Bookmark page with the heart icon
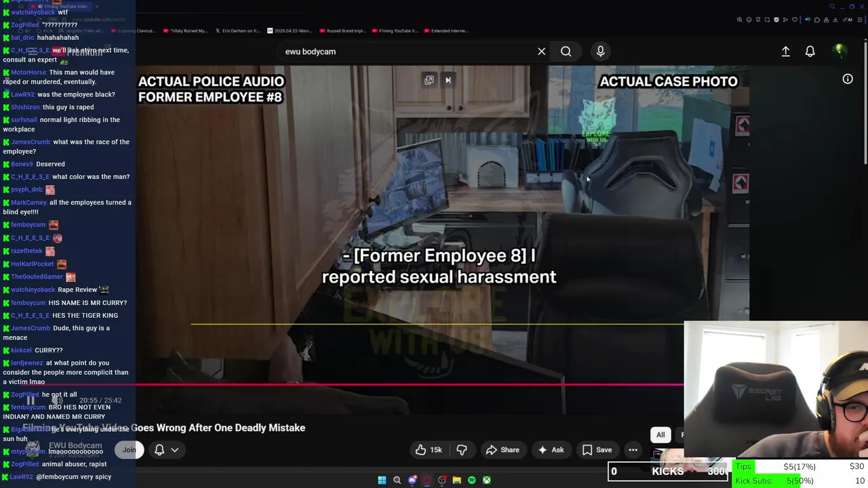 795,20
